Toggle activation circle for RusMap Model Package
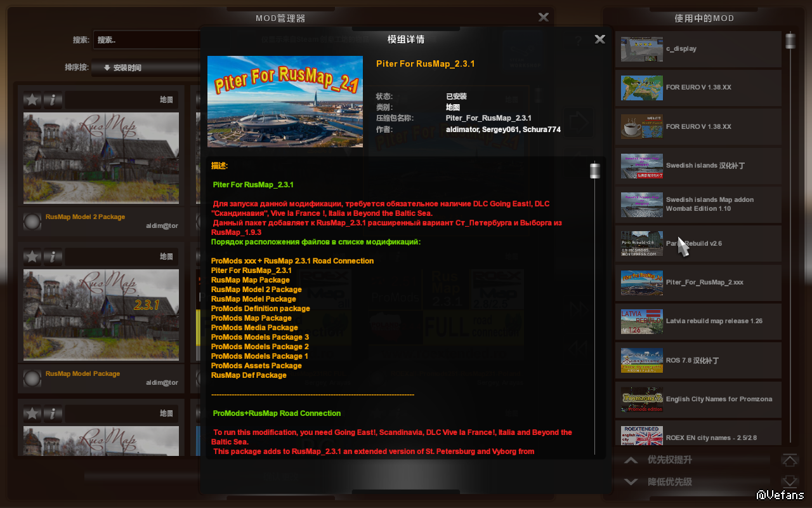The image size is (812, 508). [32, 378]
